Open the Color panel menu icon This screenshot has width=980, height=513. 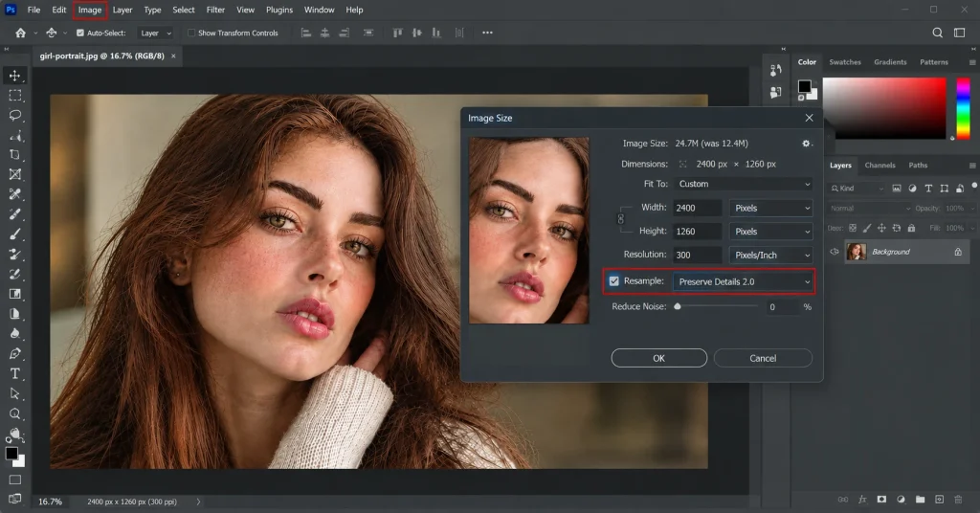coord(972,62)
